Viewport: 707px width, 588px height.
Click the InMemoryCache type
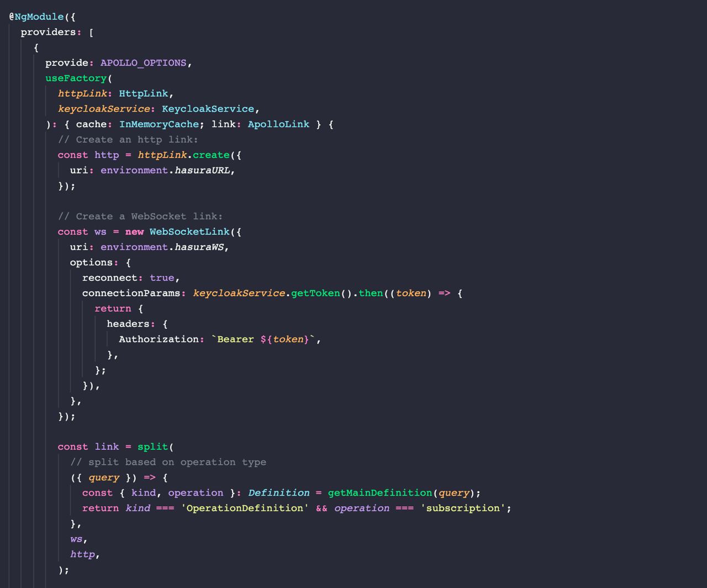coord(159,124)
